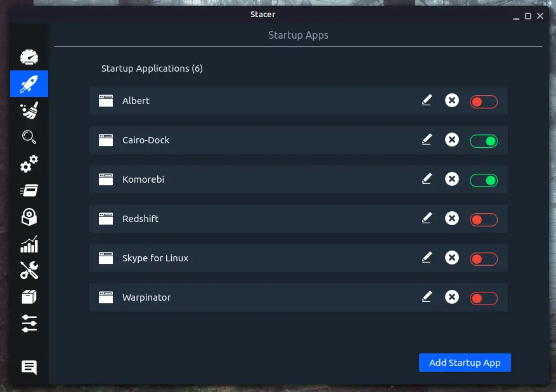
Task: Open the Settings sliders icon
Action: coord(29,323)
